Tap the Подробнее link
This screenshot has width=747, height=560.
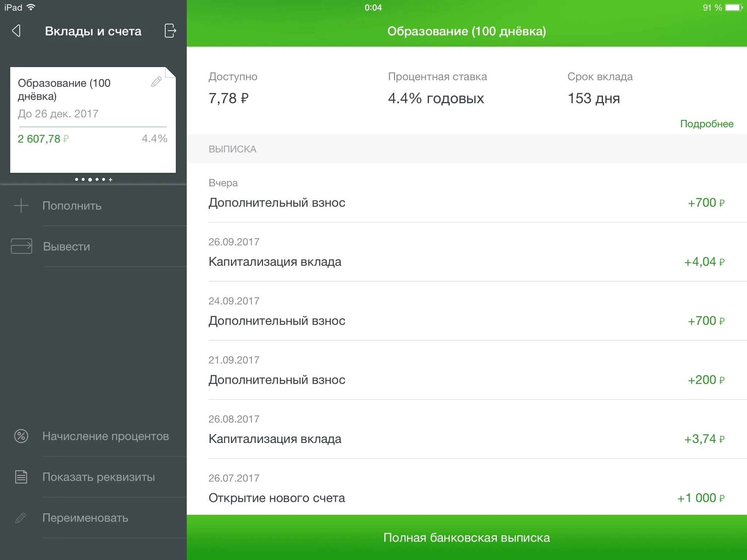707,124
